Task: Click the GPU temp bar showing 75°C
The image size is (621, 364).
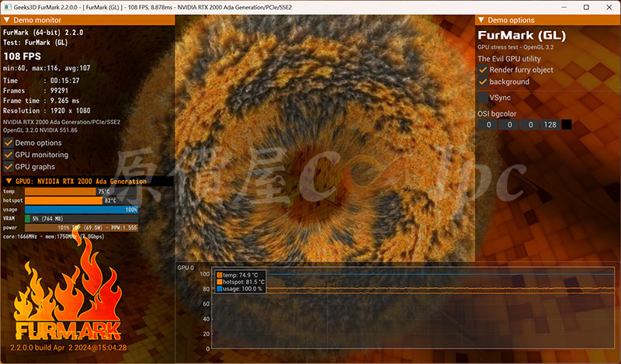Action: [x=82, y=191]
